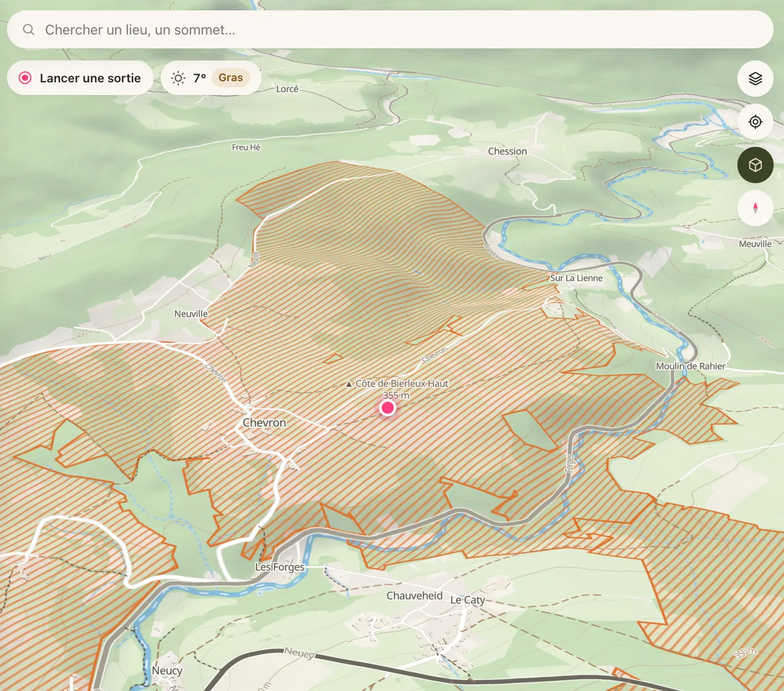Viewport: 784px width, 691px height.
Task: Select the Lorcé place label
Action: point(287,89)
